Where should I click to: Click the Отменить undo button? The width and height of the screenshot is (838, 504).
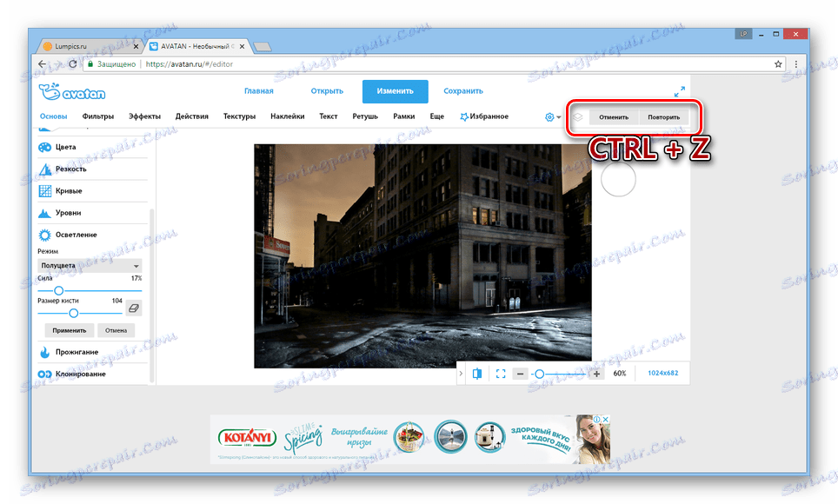coord(614,117)
